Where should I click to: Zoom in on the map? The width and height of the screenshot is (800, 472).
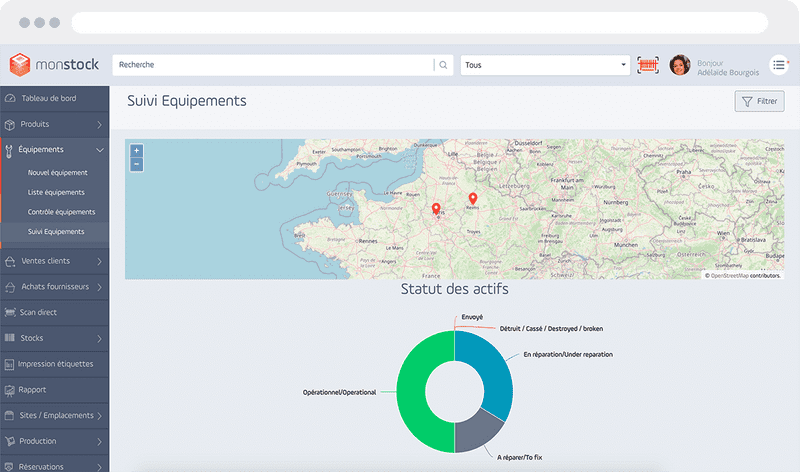136,151
